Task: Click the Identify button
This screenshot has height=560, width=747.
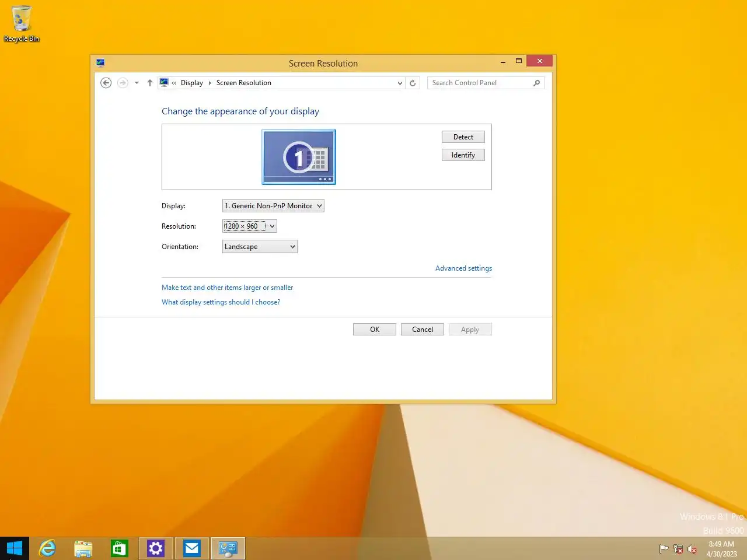Action: pyautogui.click(x=463, y=155)
